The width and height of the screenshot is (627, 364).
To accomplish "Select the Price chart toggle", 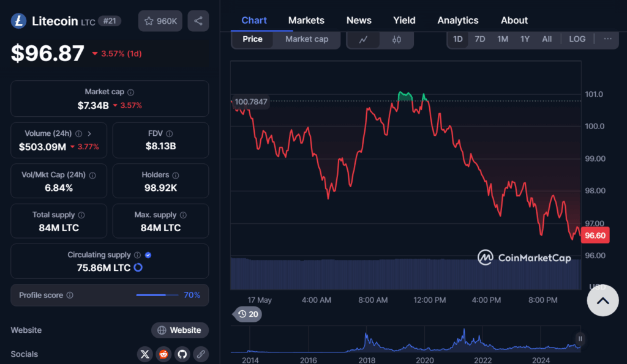I will pyautogui.click(x=253, y=39).
